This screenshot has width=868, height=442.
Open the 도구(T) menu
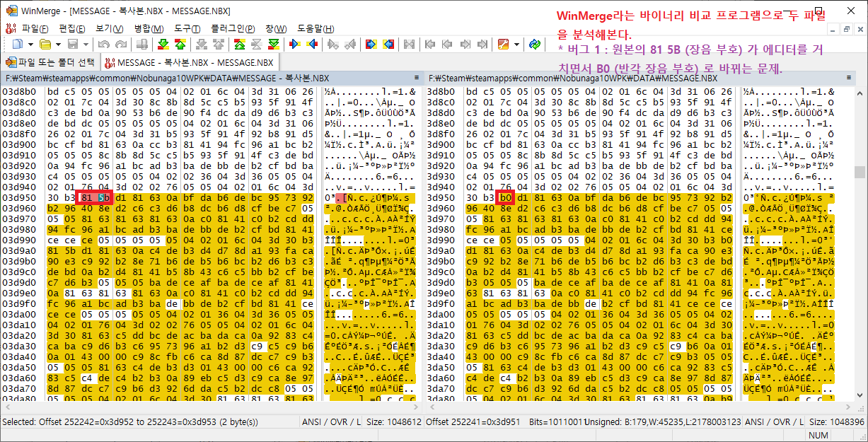tap(187, 28)
